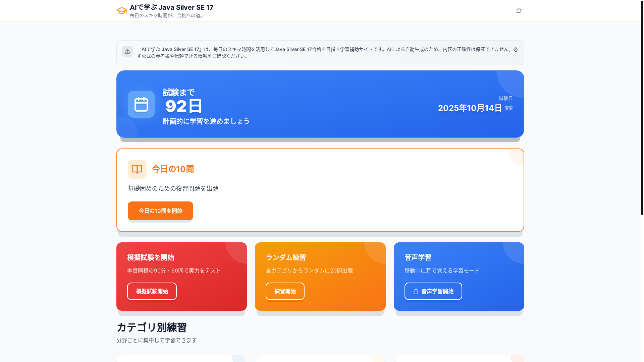Open the chat bubble icon in header
Viewport: 644px width, 362px height.
point(519,11)
